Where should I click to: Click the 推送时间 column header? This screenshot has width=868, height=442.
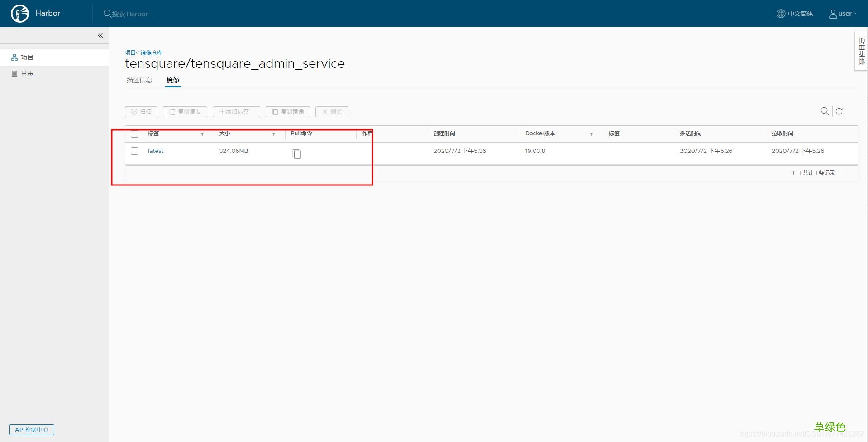point(691,133)
